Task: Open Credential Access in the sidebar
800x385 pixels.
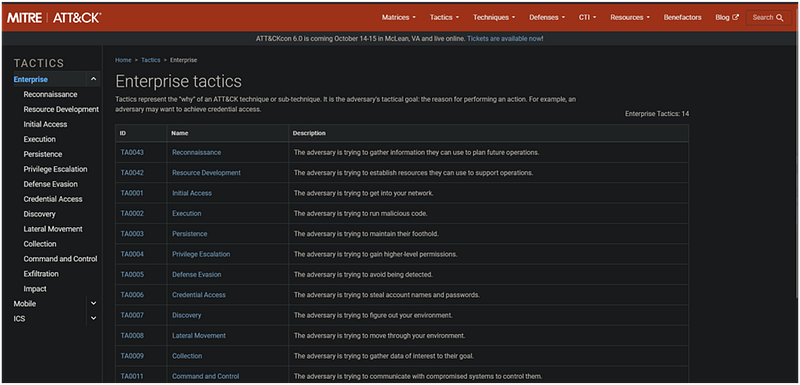Action: click(x=53, y=199)
